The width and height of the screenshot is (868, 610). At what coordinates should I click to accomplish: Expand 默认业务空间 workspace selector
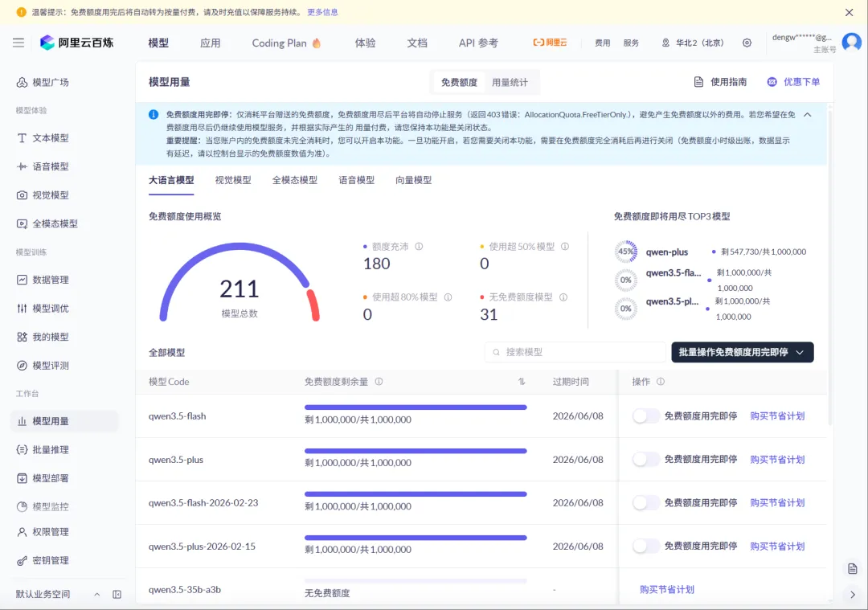[x=58, y=595]
